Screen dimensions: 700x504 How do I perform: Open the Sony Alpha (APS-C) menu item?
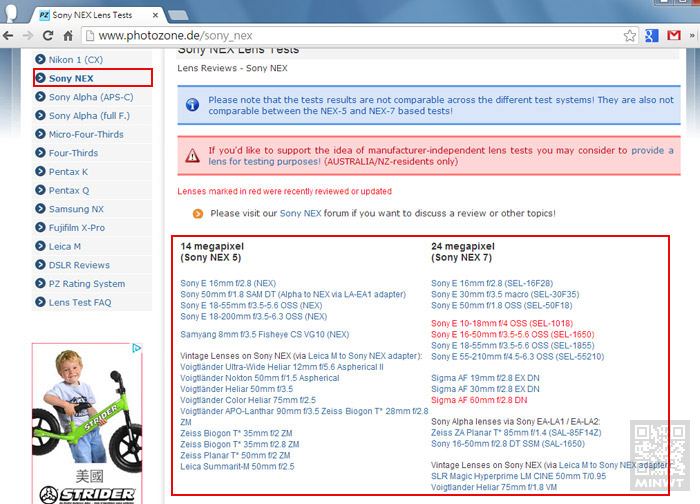click(92, 97)
